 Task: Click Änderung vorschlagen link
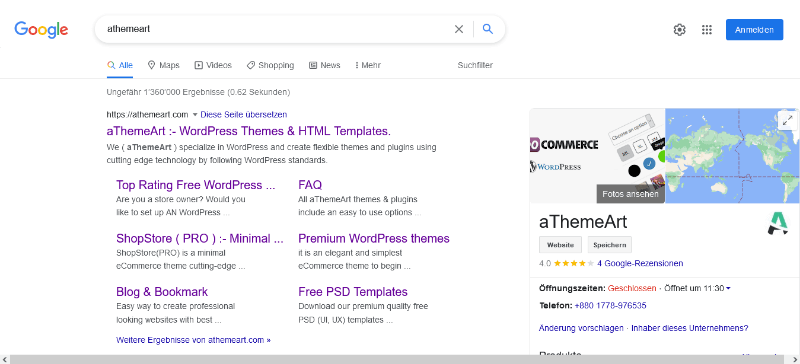(x=581, y=328)
